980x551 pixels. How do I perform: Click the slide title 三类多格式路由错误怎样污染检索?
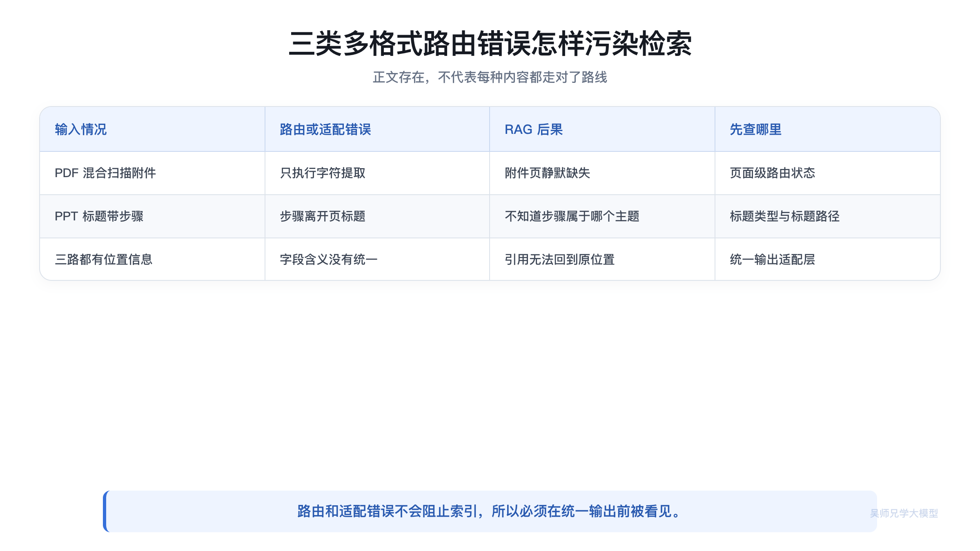tap(490, 44)
